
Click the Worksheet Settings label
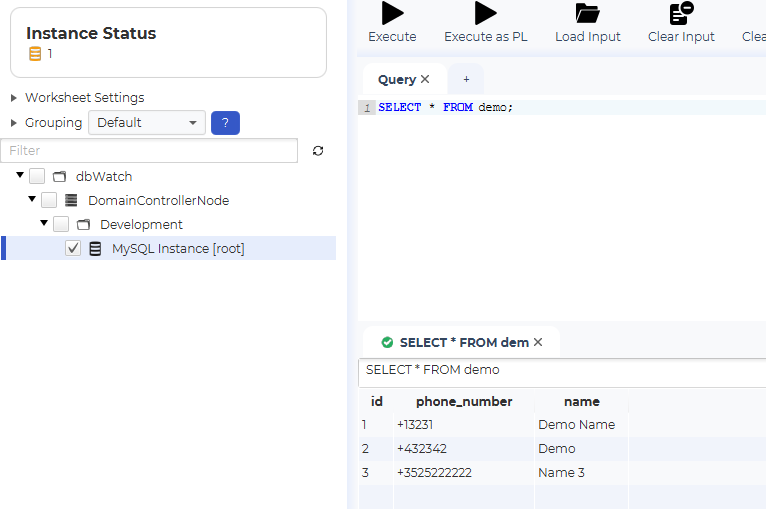(x=85, y=98)
